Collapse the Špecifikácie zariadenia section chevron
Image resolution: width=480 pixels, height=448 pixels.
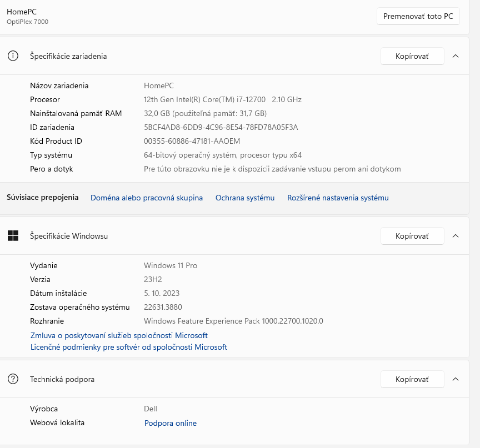pyautogui.click(x=456, y=56)
